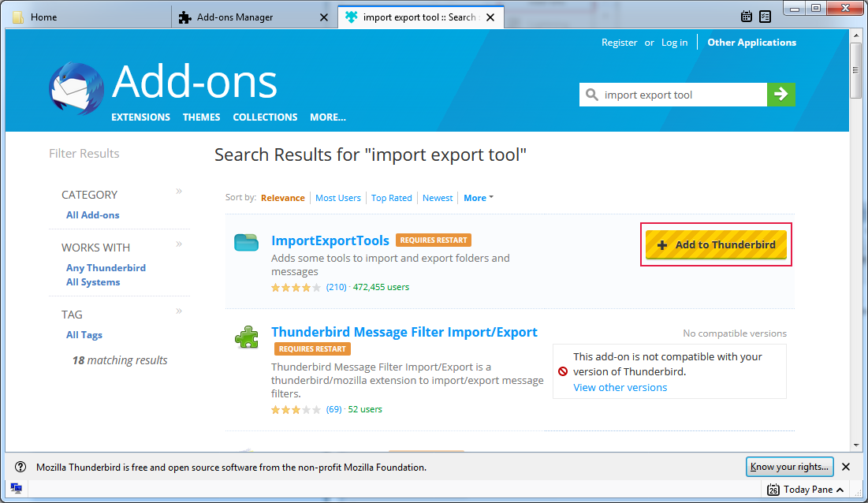Open Other Applications link

[x=752, y=43]
